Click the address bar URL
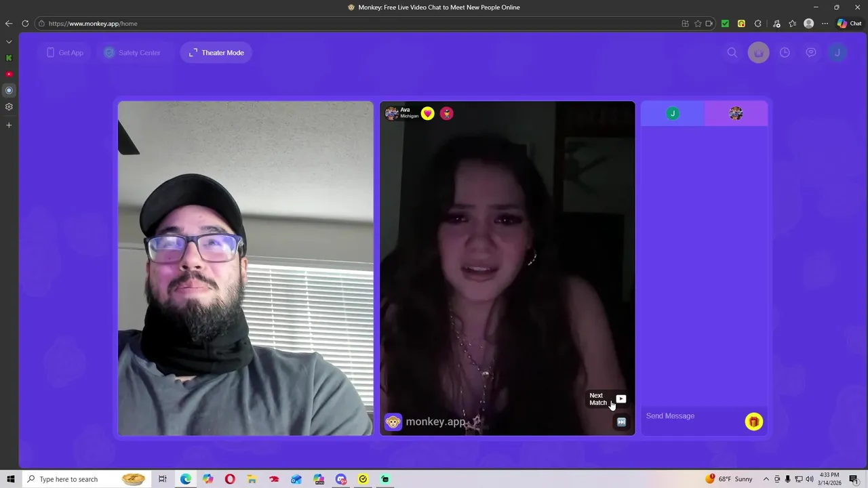This screenshot has width=868, height=488. click(93, 24)
